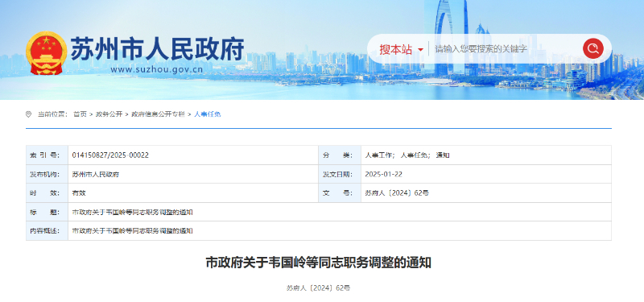Screen dimensions: 644x302
Task: Click the location pin icon in breadcrumb
Action: pos(28,114)
